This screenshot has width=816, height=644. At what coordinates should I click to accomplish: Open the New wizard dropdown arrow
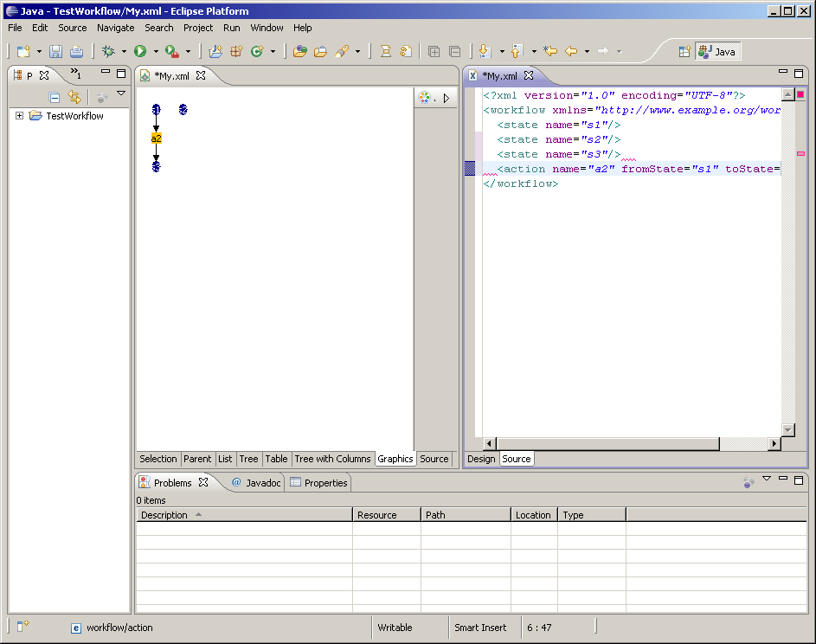[x=39, y=52]
